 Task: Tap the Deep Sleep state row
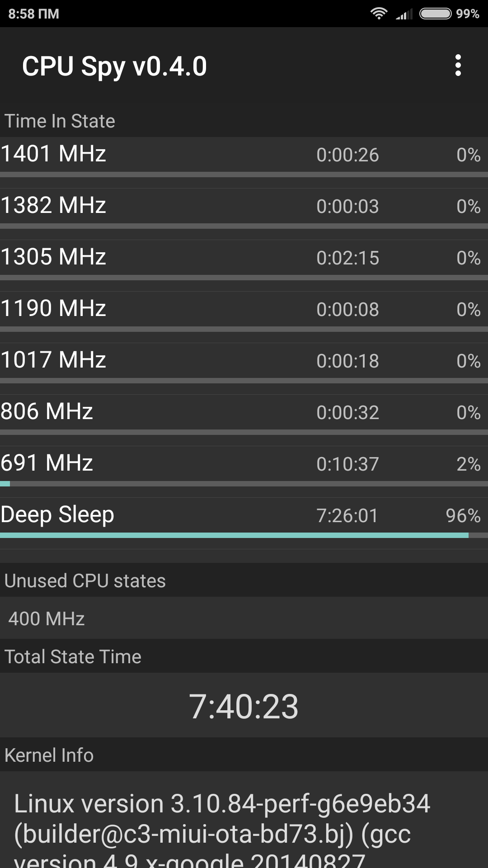[x=244, y=515]
